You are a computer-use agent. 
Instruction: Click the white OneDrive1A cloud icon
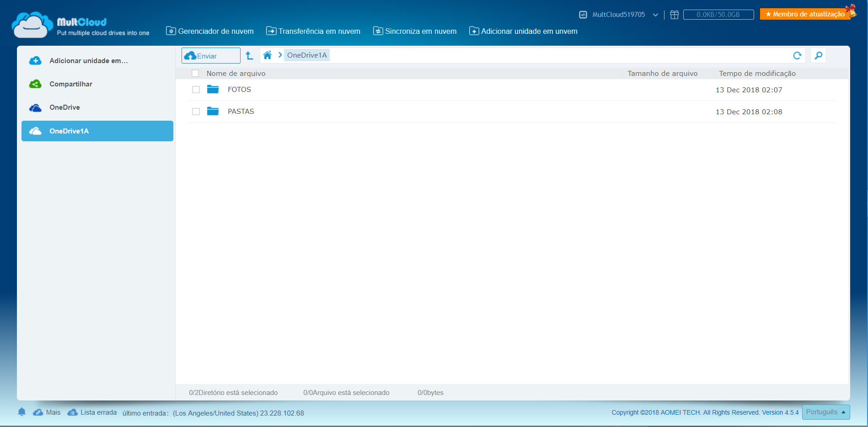point(35,131)
